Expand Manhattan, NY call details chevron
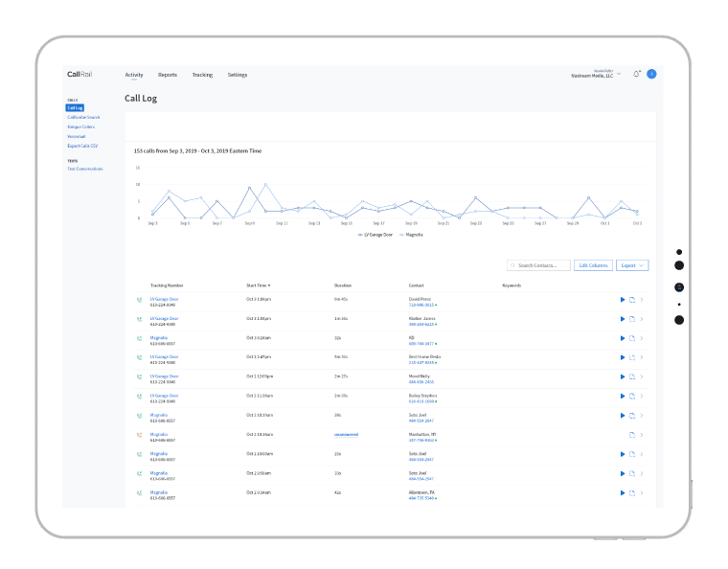728x569 pixels. [x=642, y=435]
